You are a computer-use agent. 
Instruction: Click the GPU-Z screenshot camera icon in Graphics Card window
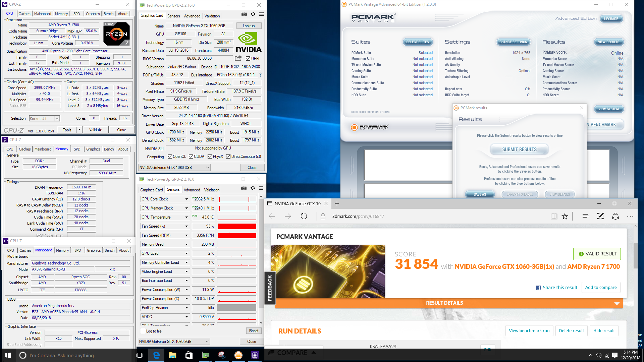pos(244,14)
